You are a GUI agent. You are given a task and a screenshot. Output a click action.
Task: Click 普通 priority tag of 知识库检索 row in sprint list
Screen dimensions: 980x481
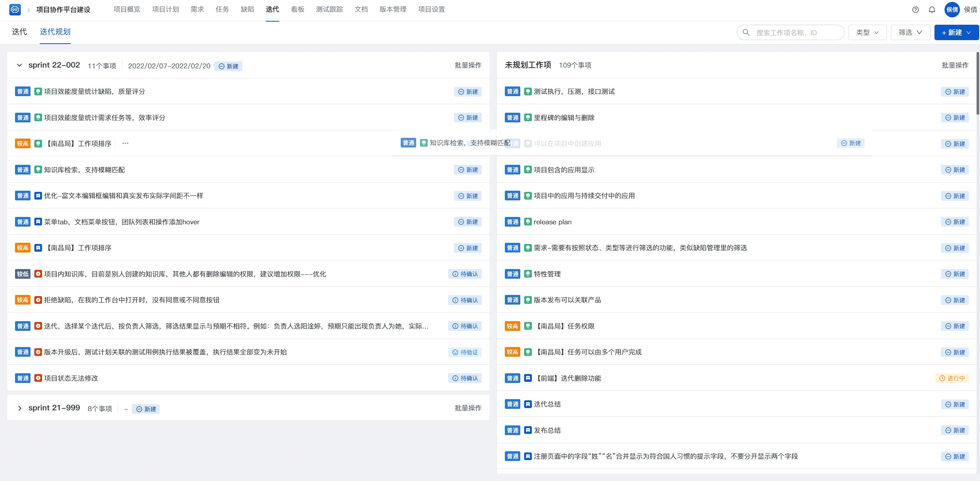coord(23,169)
